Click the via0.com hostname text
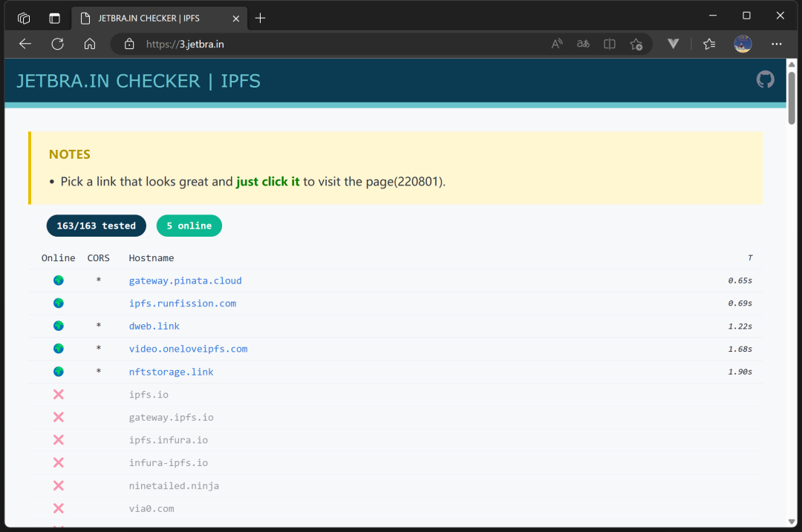This screenshot has height=532, width=802. 151,508
